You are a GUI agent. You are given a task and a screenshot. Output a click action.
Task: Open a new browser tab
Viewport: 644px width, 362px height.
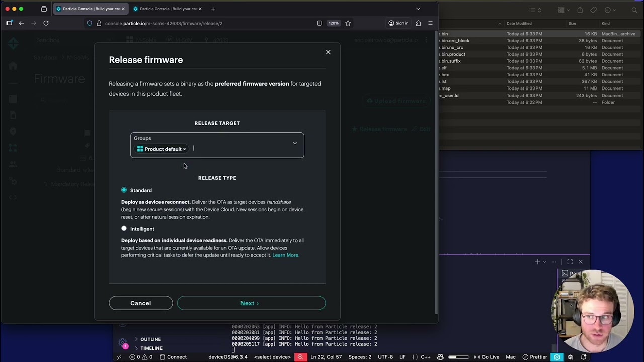[x=213, y=9]
